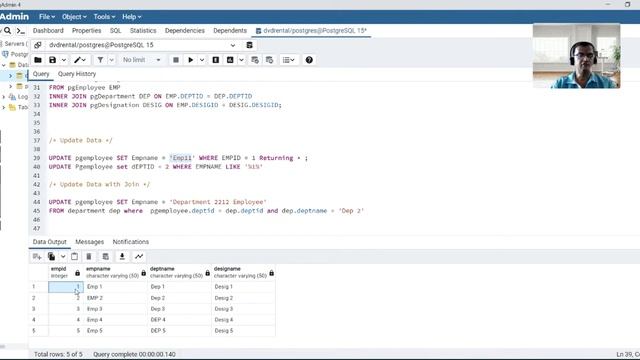Image resolution: width=640 pixels, height=360 pixels.
Task: Click the connection status icon beside dvdrental
Action: (38, 45)
